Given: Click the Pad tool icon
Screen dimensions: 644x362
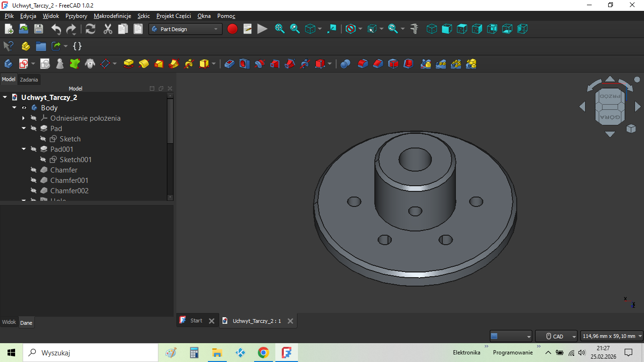Looking at the screenshot, I should coord(128,64).
